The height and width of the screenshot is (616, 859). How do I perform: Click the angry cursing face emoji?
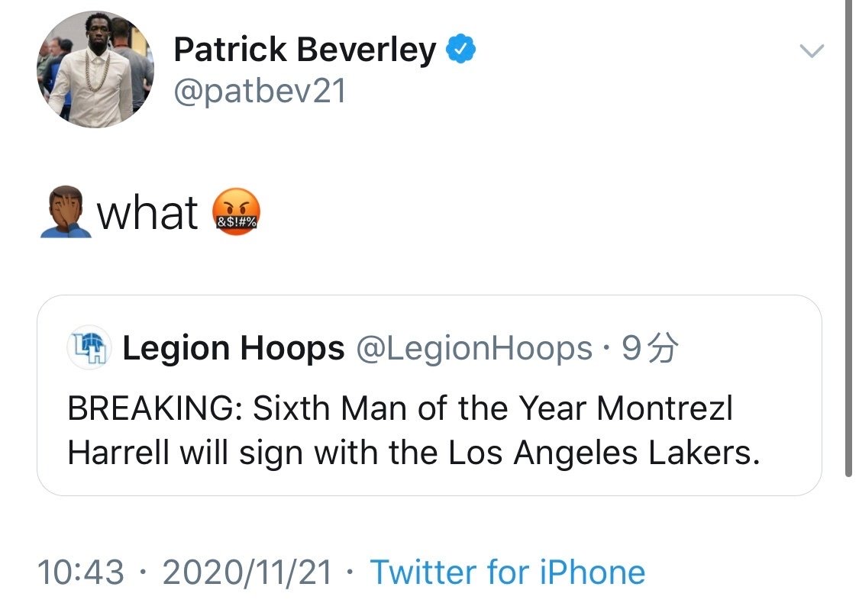(234, 212)
